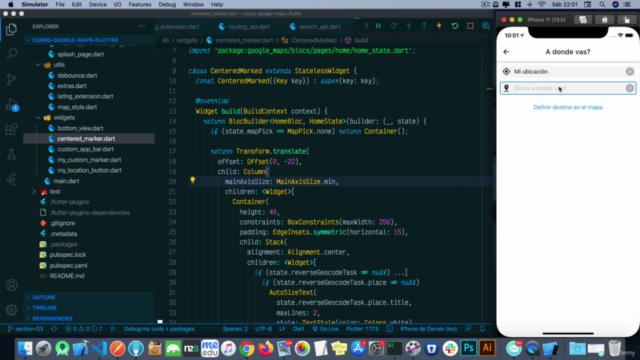This screenshot has height=360, width=640.
Task: Collapse the CURSO-GOOGLE-MAPS-FLUTTER project header
Action: click(76, 40)
